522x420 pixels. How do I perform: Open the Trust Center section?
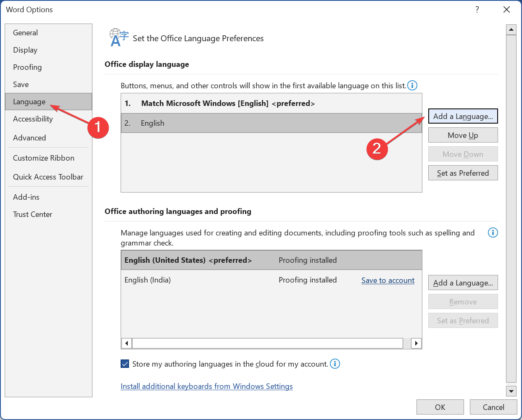tap(32, 214)
